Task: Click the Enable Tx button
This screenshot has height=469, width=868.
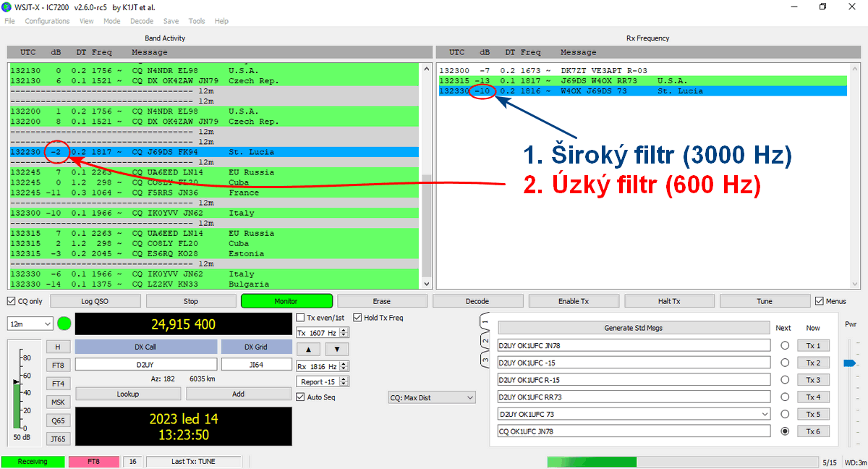Action: click(574, 301)
